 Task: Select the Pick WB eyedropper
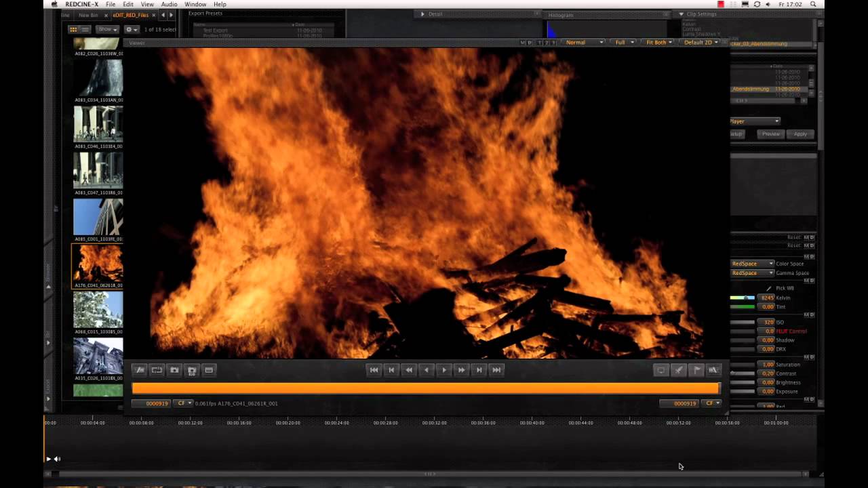point(769,289)
